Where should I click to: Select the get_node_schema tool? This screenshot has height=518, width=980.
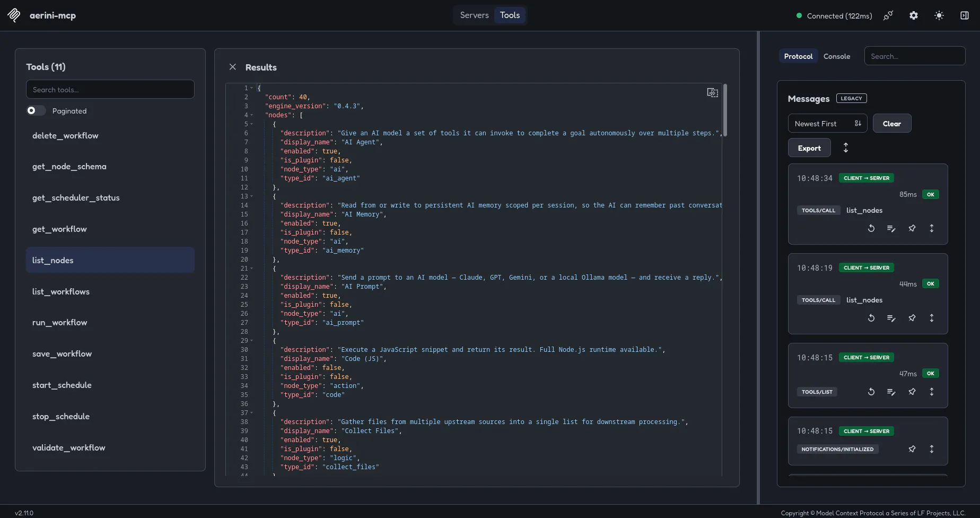(110, 166)
